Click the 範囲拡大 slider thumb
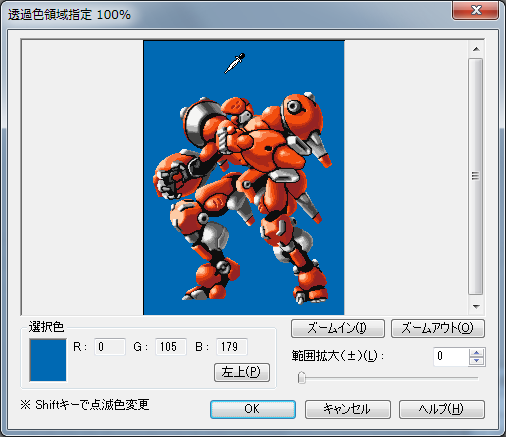This screenshot has width=506, height=437. 302,378
